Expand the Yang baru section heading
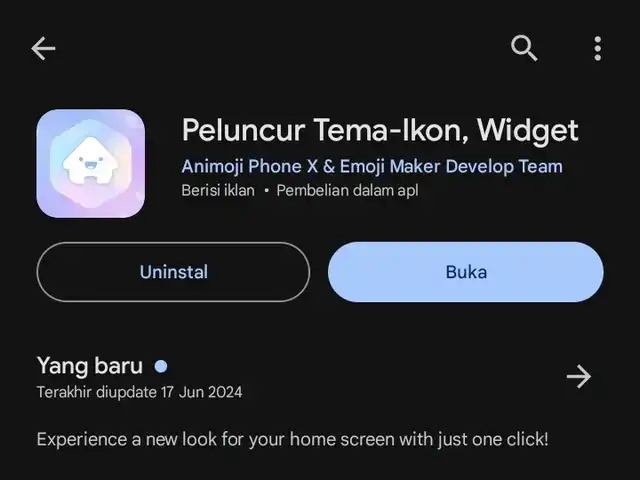Screen dimensions: 640x480 point(90,366)
